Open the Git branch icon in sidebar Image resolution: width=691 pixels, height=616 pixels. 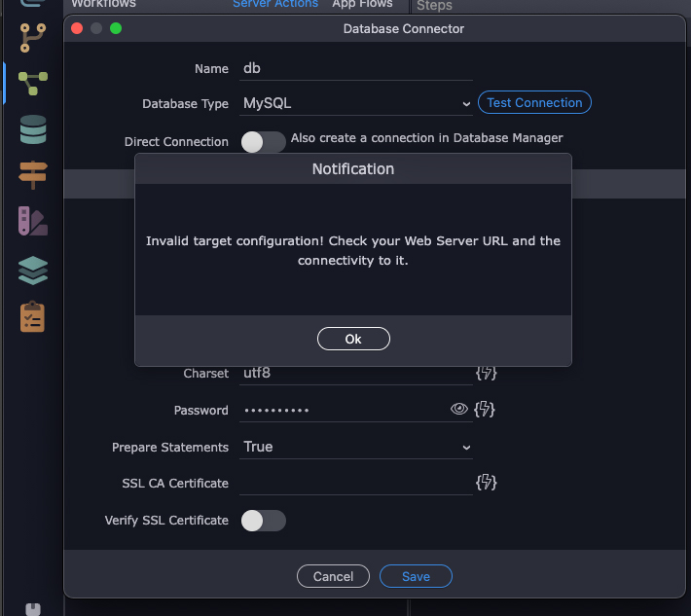click(33, 38)
